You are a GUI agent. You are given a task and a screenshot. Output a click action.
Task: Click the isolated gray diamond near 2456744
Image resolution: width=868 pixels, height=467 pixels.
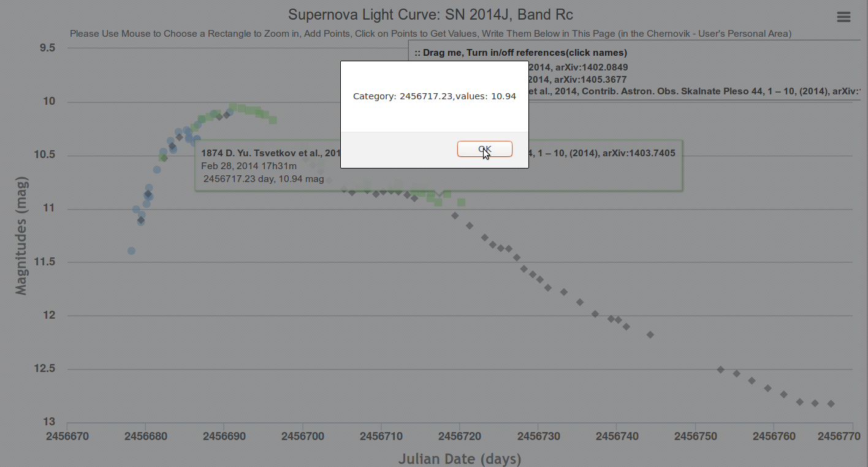pyautogui.click(x=650, y=335)
